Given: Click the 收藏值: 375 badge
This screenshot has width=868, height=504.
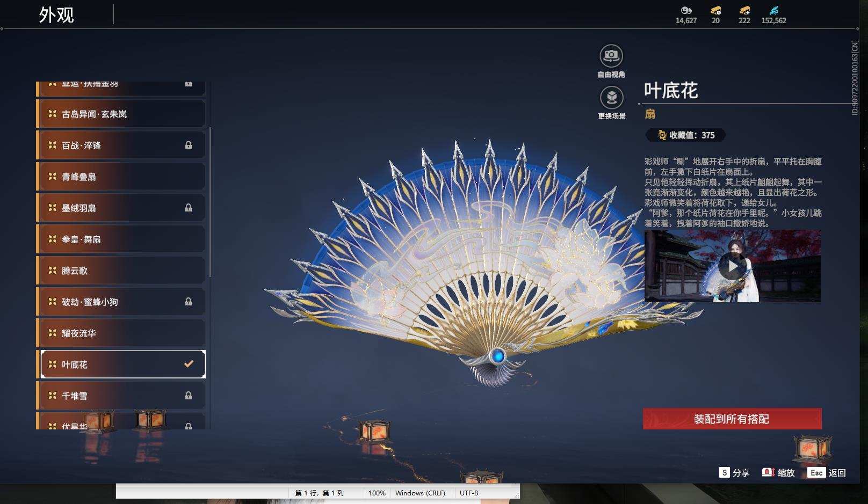Looking at the screenshot, I should tap(685, 135).
